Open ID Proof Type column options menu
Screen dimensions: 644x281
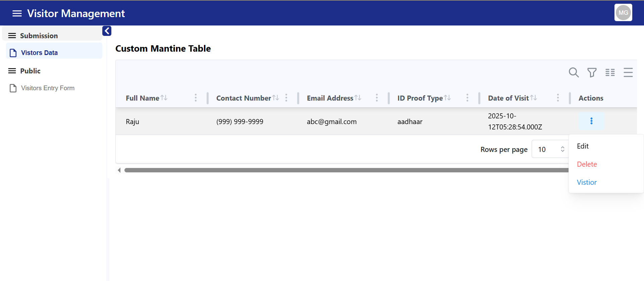[x=467, y=98]
